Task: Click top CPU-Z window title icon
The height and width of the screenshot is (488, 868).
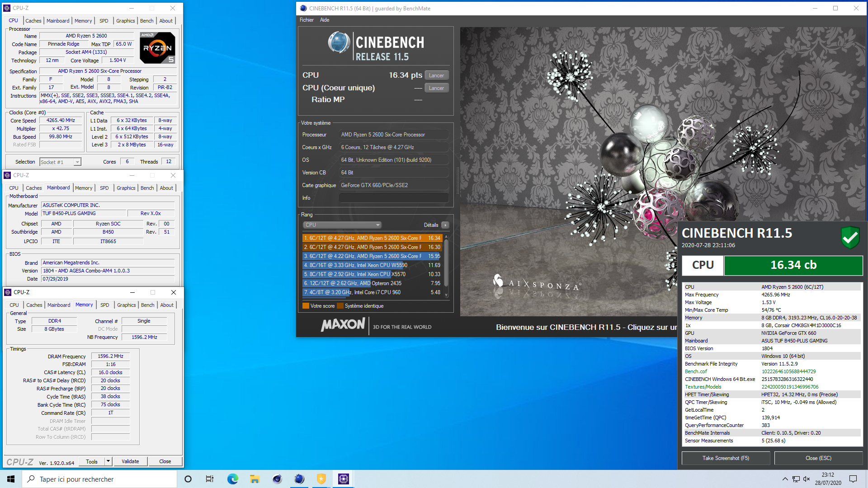Action: (x=7, y=8)
